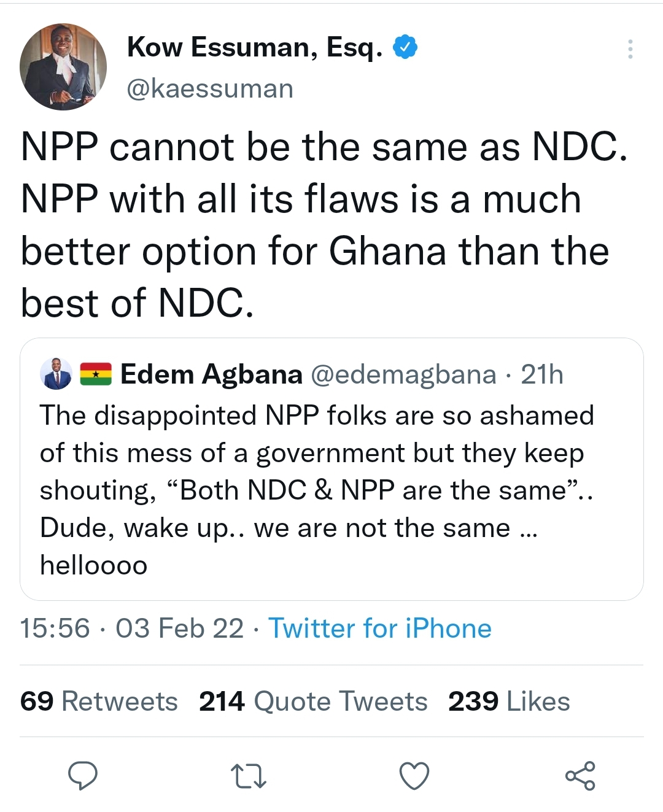Like the tweet with heart icon
This screenshot has height=812, width=663.
click(x=414, y=776)
